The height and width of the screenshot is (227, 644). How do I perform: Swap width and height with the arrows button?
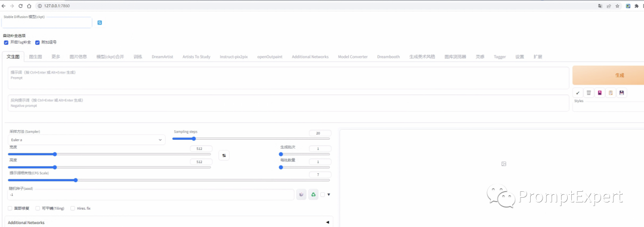coord(224,155)
